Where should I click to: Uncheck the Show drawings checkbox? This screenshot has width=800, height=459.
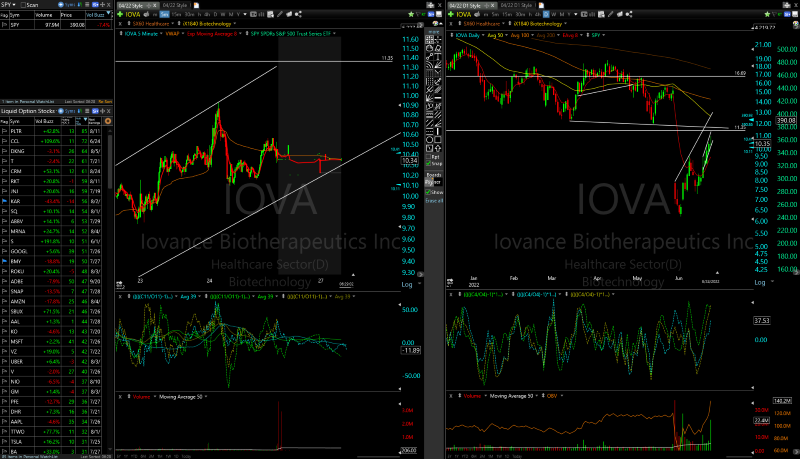point(429,192)
